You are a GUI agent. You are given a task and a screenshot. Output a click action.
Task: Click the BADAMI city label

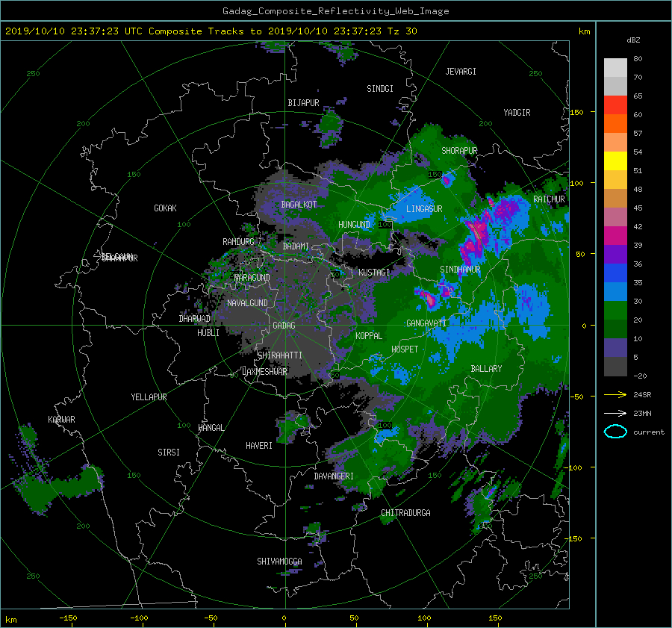pyautogui.click(x=296, y=246)
